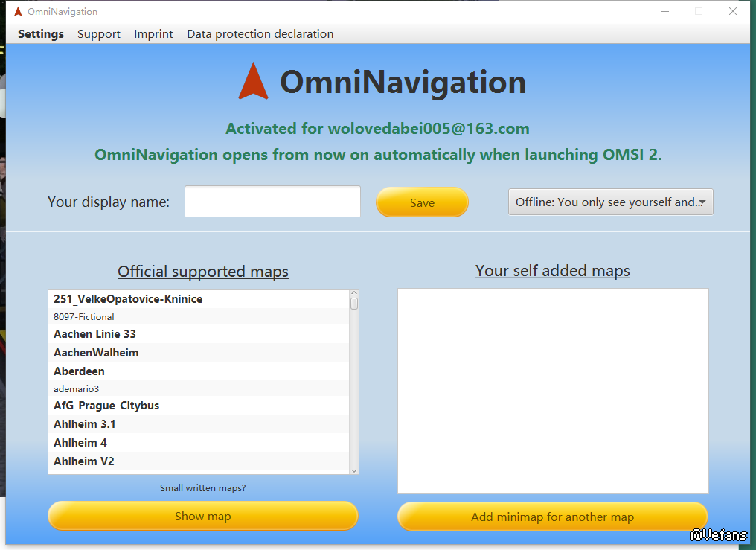756x550 pixels.
Task: Select Ahlheim V2 map
Action: point(198,461)
